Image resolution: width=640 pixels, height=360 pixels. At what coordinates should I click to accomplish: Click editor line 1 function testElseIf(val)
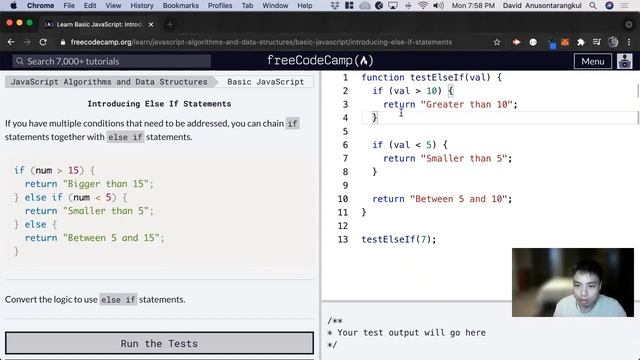pos(431,77)
